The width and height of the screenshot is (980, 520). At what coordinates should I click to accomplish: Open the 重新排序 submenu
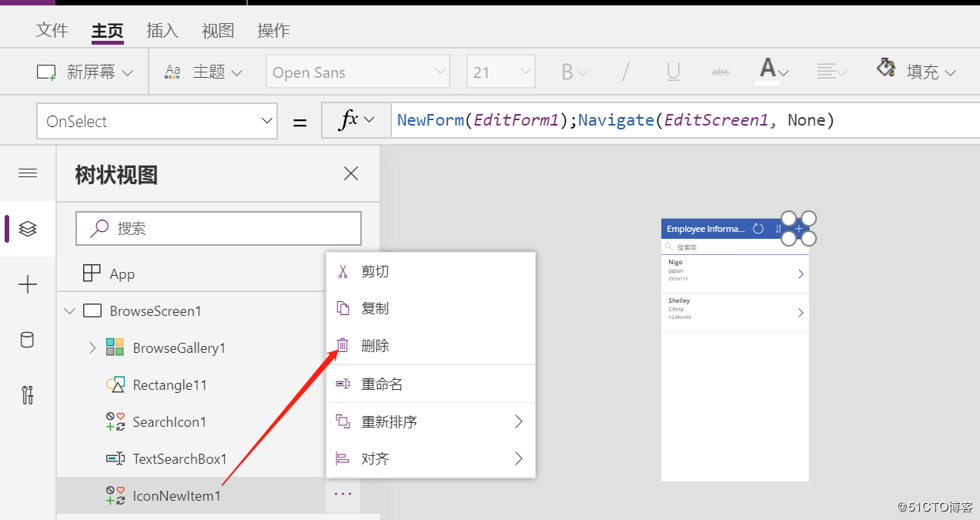click(431, 421)
